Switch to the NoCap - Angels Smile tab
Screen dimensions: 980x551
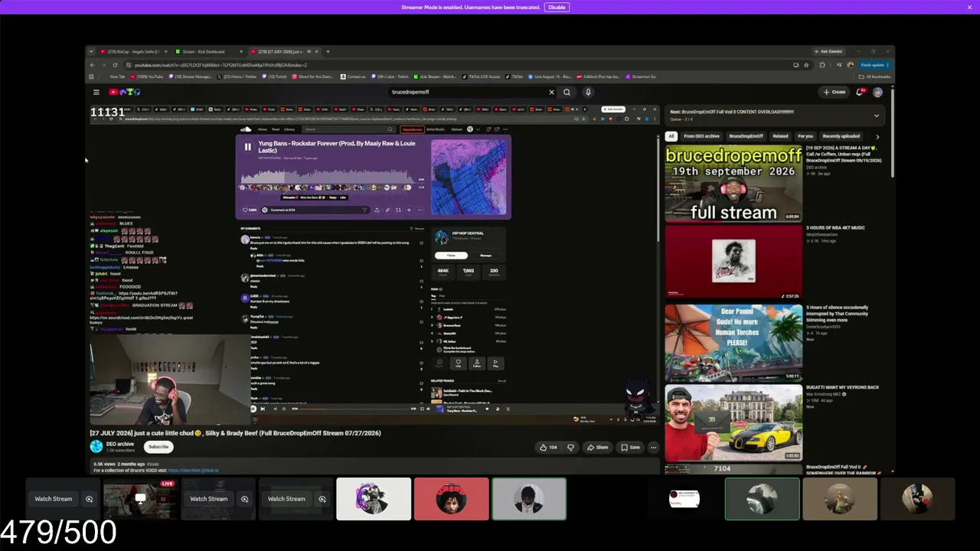pos(132,51)
